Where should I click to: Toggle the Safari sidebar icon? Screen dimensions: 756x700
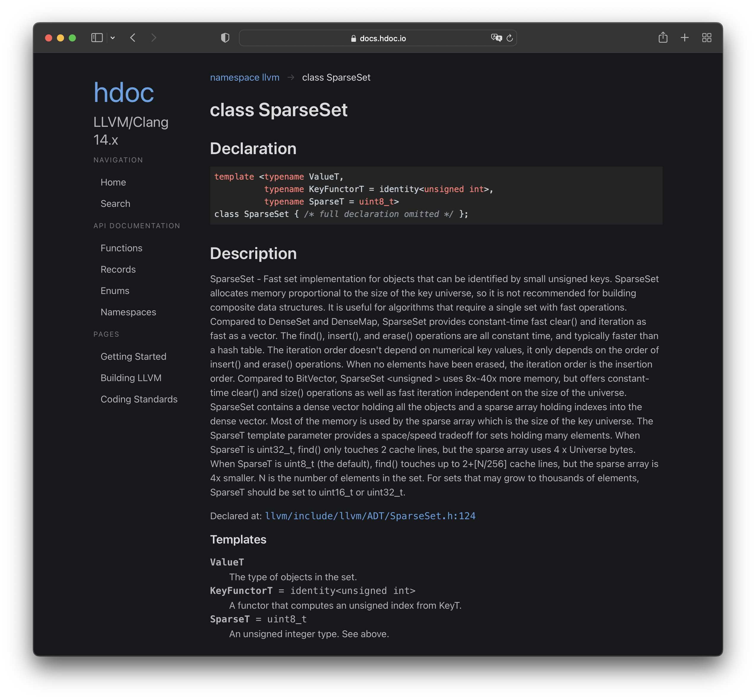[97, 38]
